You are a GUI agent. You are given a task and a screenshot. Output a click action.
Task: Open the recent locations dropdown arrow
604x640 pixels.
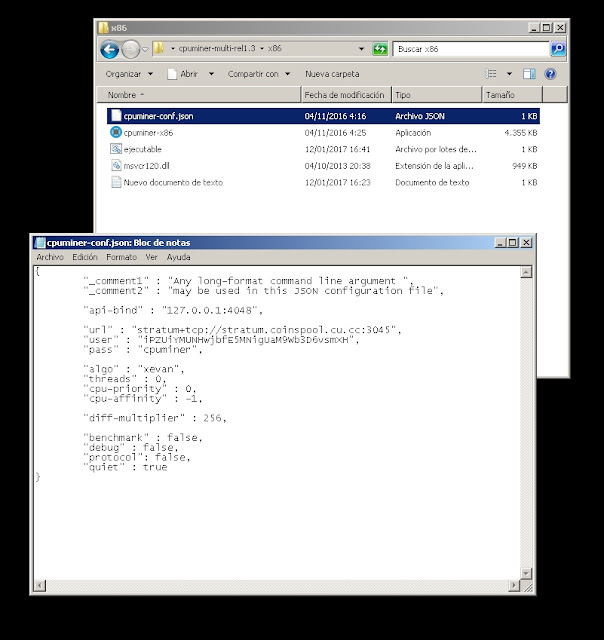click(145, 49)
